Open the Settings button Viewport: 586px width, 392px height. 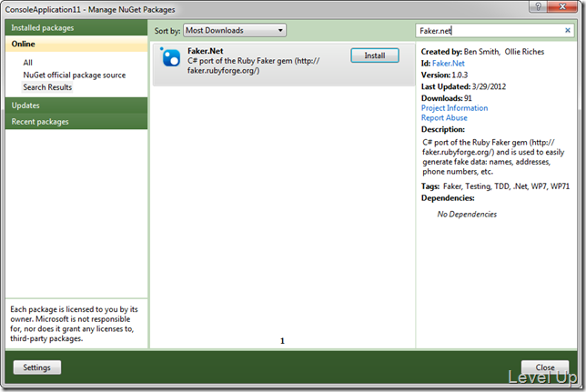[x=37, y=367]
